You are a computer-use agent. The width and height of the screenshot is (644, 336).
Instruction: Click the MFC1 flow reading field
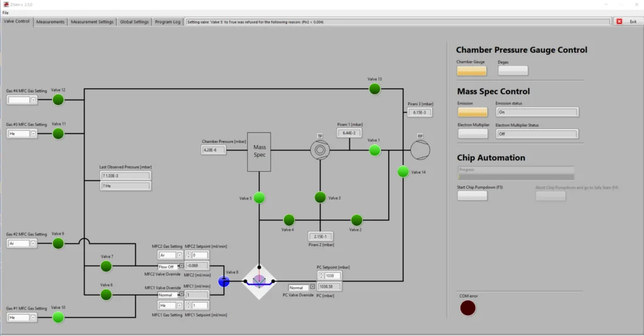point(197,294)
